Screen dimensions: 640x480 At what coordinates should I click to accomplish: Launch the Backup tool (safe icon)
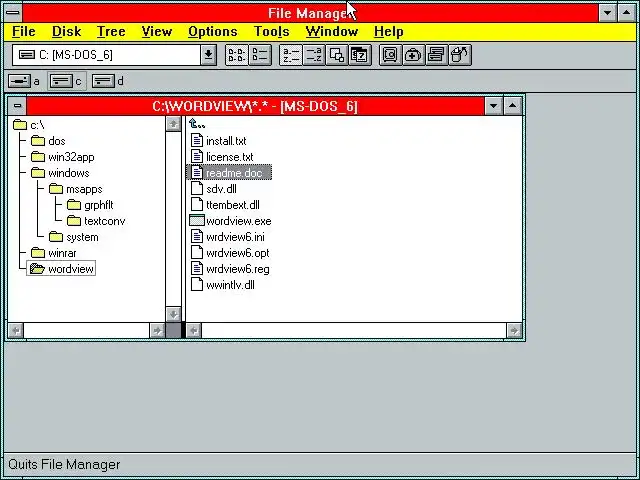[x=391, y=55]
